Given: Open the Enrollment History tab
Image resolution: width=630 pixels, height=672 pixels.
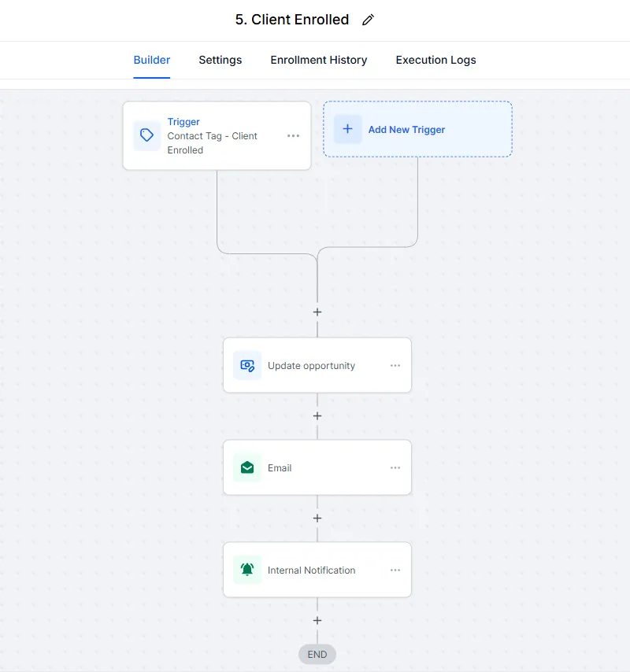Looking at the screenshot, I should click(x=318, y=60).
